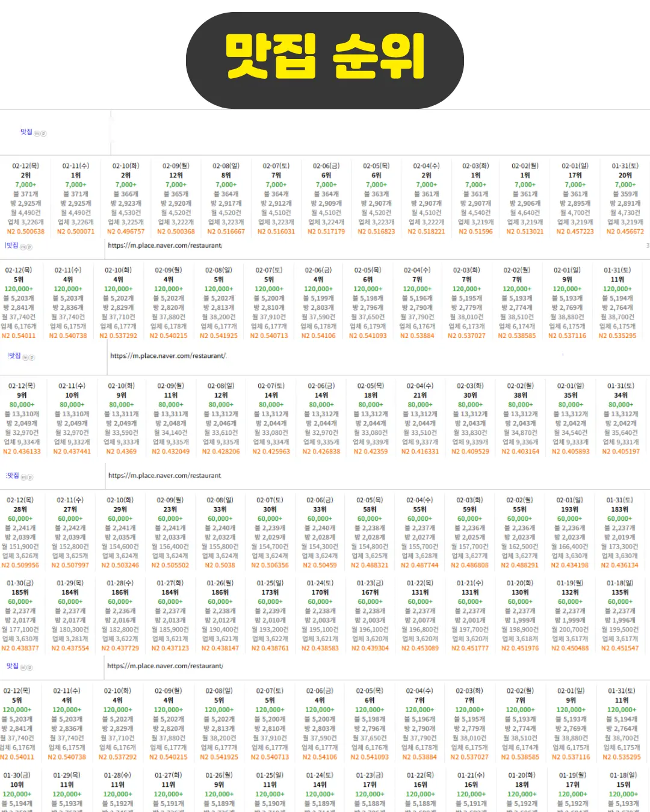The height and width of the screenshot is (812, 650).
Task: Click the 'p' icon beside 맛집 above the 7,000+ table
Action: click(x=43, y=134)
